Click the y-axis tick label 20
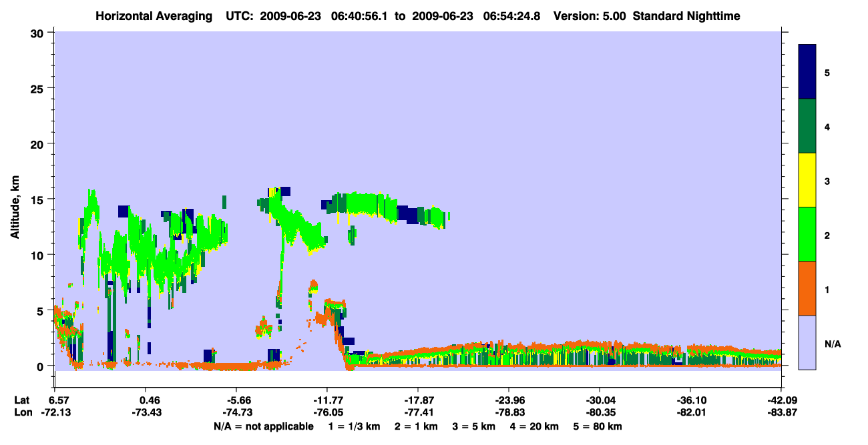Viewport: 868px width, 445px height. 37,144
